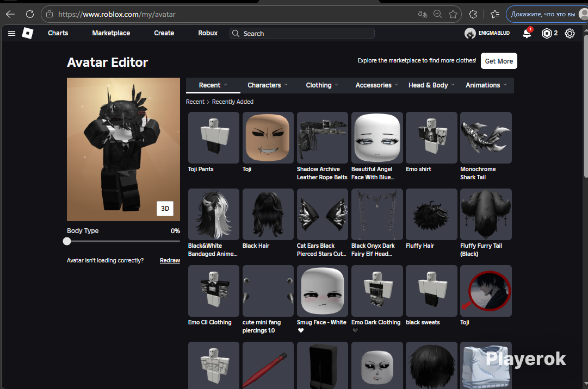Reload page with browser refresh icon

30,14
